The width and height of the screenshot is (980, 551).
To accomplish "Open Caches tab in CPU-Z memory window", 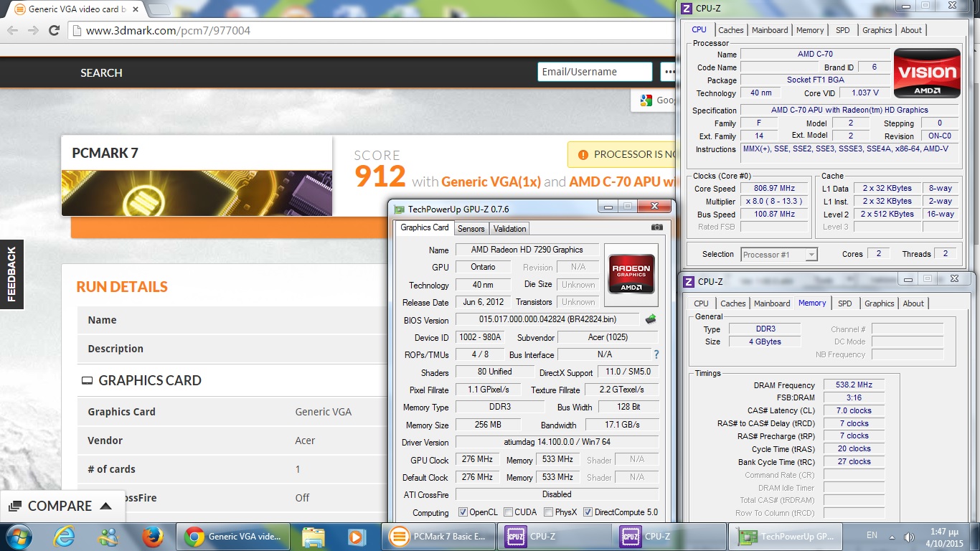I will pyautogui.click(x=733, y=303).
